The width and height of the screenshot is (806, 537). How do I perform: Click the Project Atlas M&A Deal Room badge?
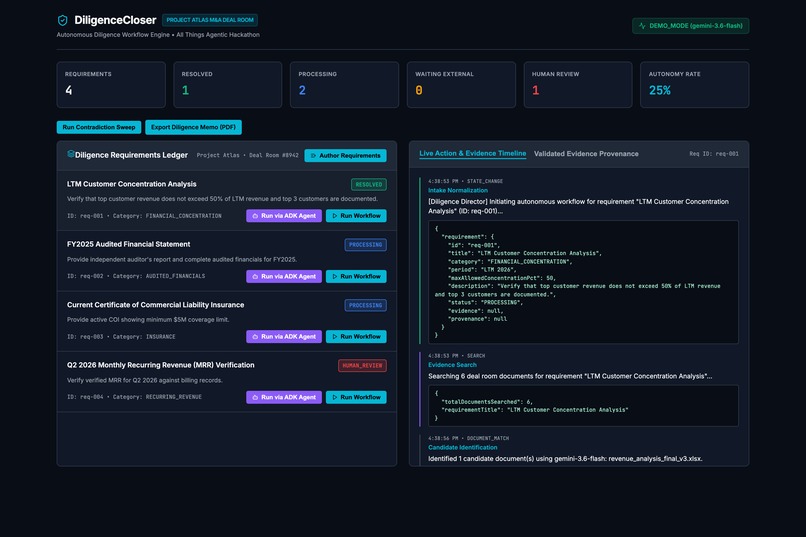click(x=210, y=20)
